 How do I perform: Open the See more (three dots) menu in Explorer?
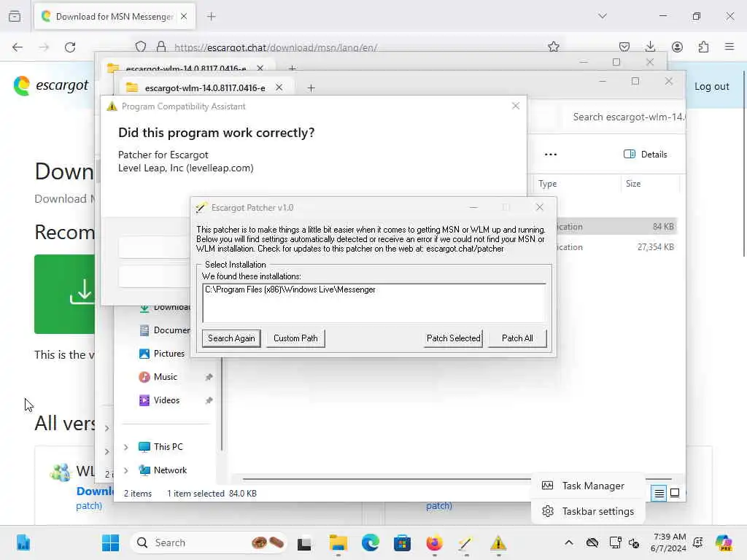(x=551, y=154)
